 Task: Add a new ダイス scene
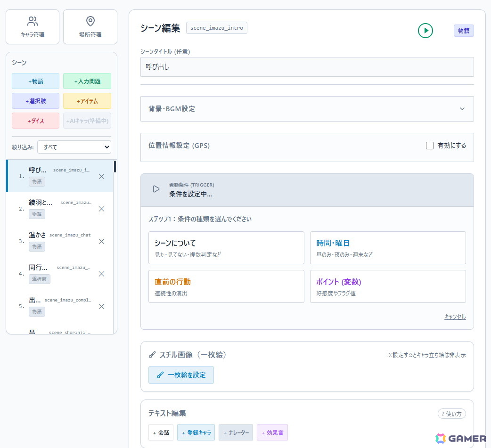tap(35, 121)
